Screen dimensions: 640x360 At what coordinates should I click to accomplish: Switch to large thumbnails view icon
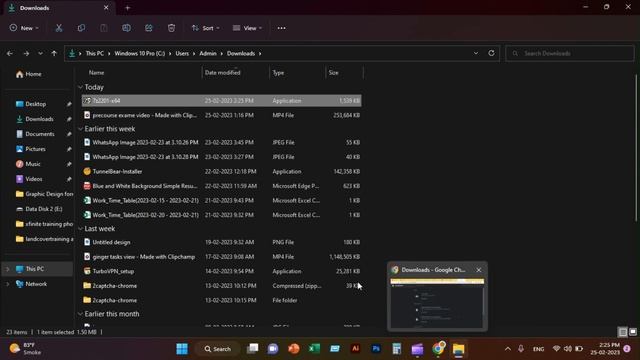click(x=633, y=332)
